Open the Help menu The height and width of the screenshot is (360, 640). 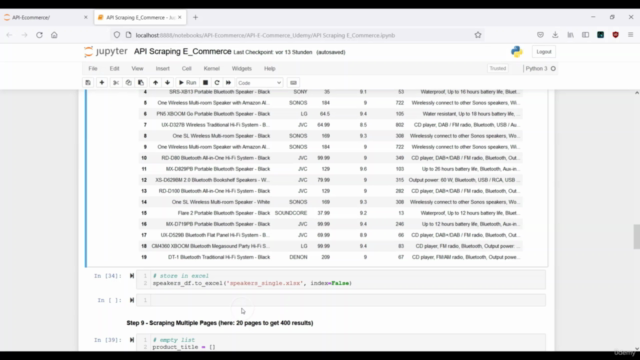(270, 69)
